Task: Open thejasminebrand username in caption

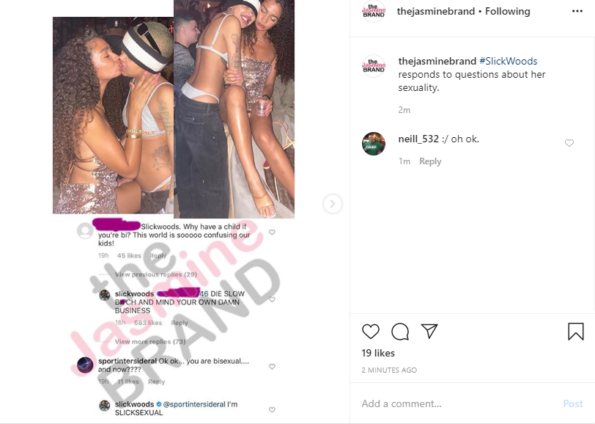Action: [x=437, y=61]
